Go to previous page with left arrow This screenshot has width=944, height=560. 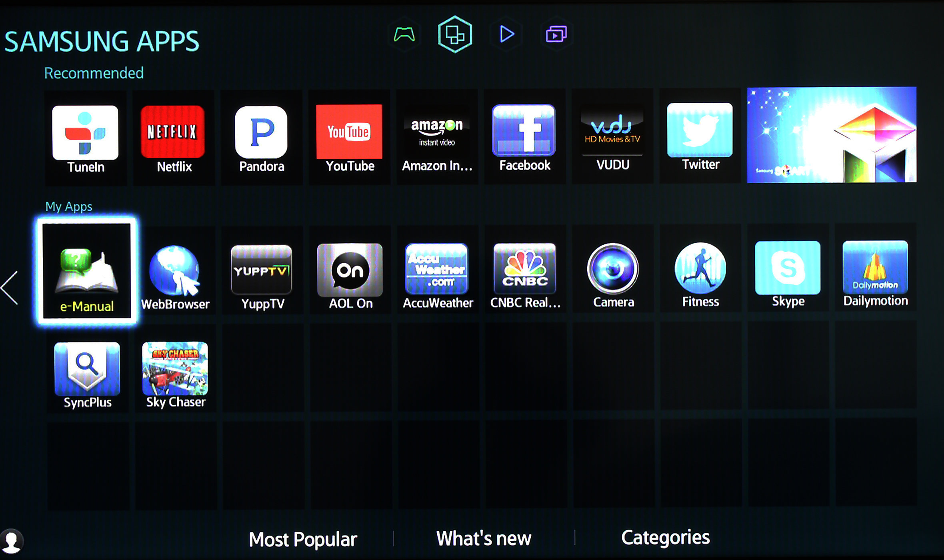coord(10,288)
